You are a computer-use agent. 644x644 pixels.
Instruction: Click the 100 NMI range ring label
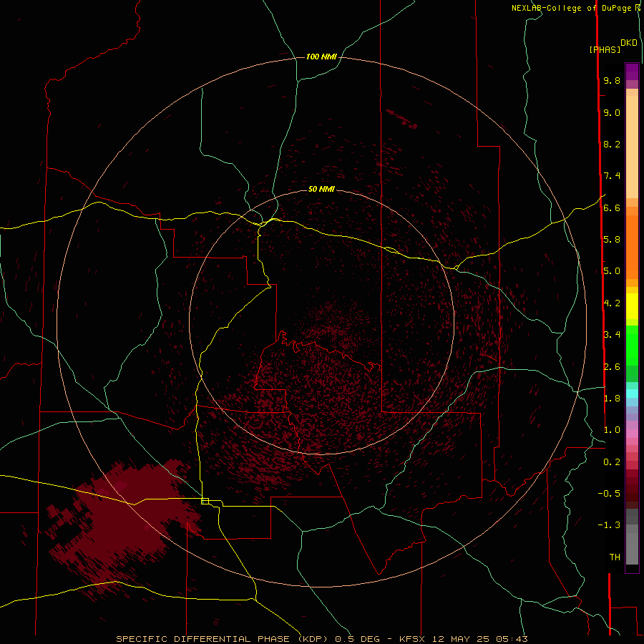point(321,57)
